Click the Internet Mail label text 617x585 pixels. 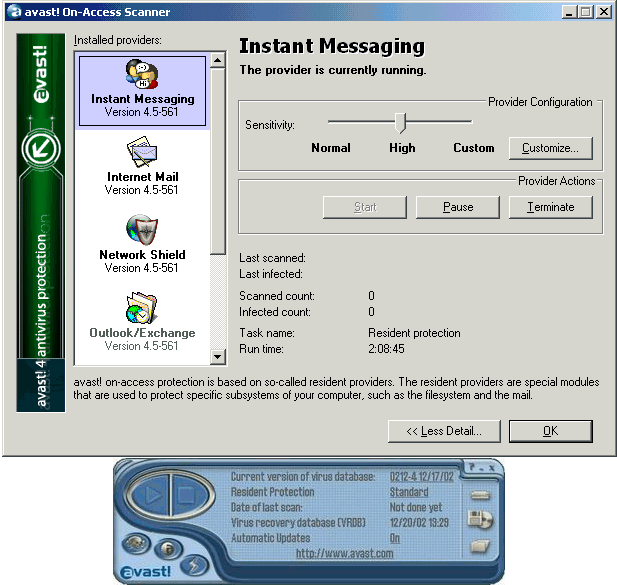[x=142, y=177]
